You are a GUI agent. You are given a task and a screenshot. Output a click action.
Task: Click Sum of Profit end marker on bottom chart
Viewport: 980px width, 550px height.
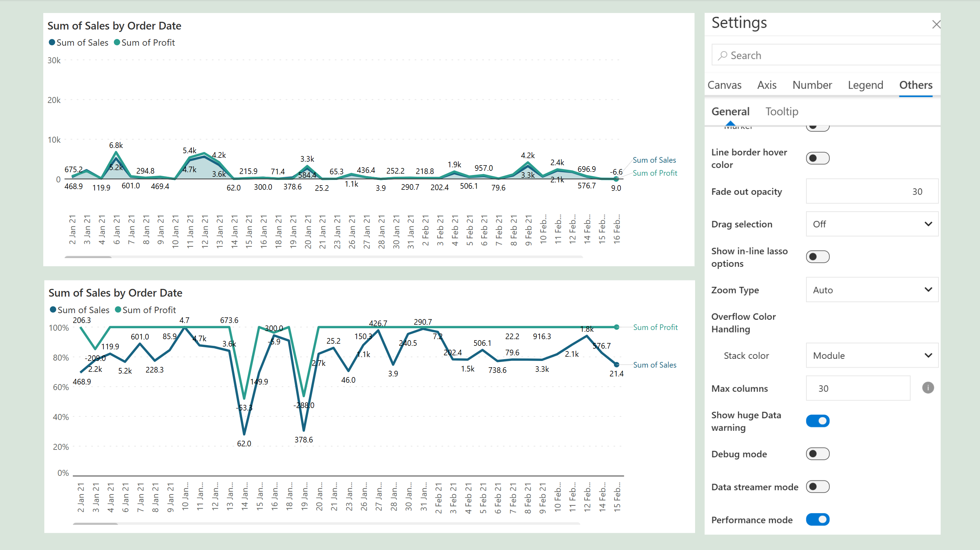(616, 327)
